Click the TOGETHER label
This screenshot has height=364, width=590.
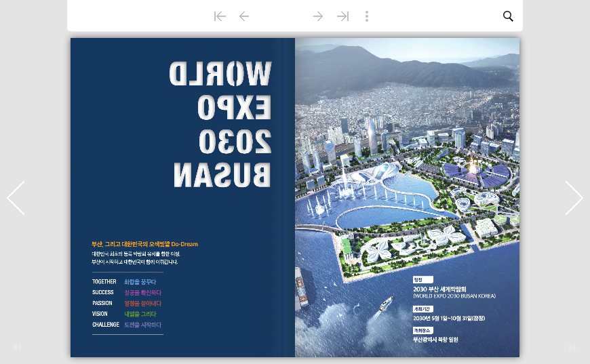click(104, 282)
